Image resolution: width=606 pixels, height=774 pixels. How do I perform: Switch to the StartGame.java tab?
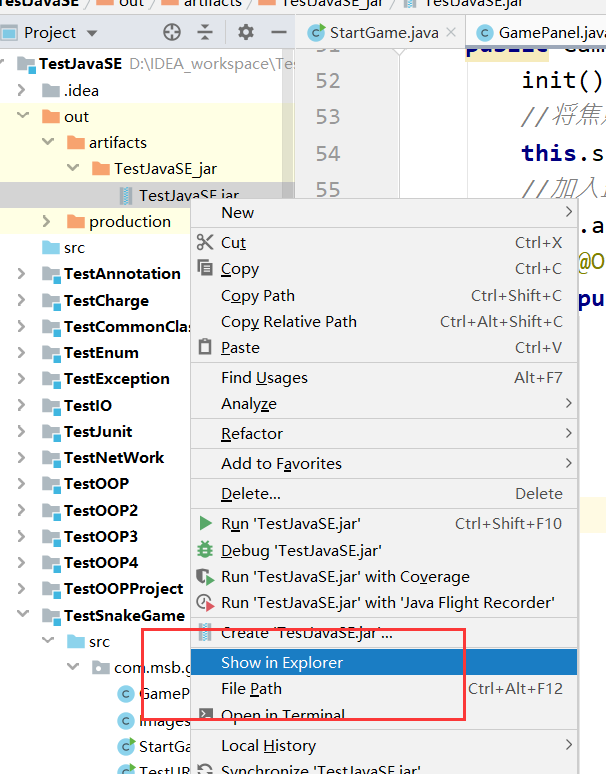pos(380,33)
